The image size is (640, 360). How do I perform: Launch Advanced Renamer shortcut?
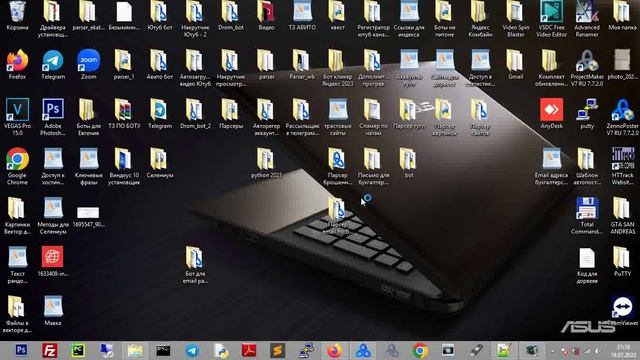coord(587,12)
